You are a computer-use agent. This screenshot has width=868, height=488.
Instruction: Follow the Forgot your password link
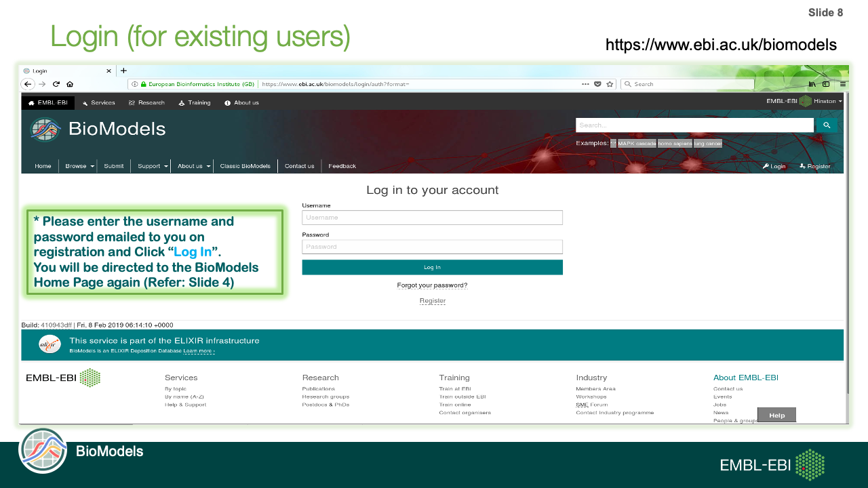pyautogui.click(x=432, y=285)
